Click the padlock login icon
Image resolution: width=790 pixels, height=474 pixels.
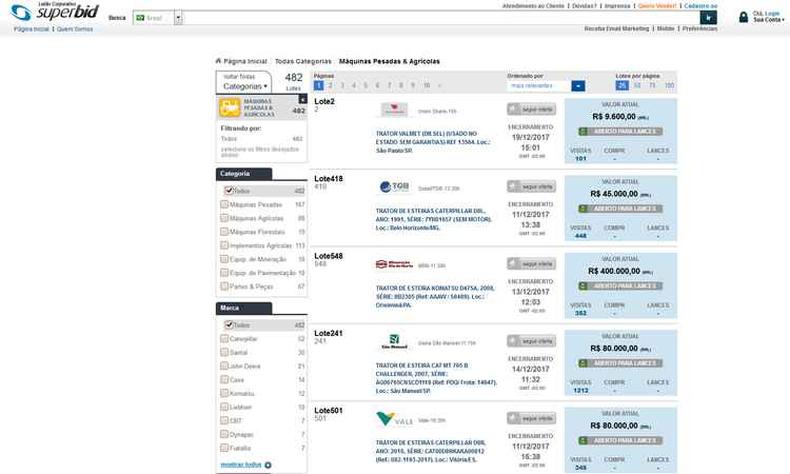[743, 17]
